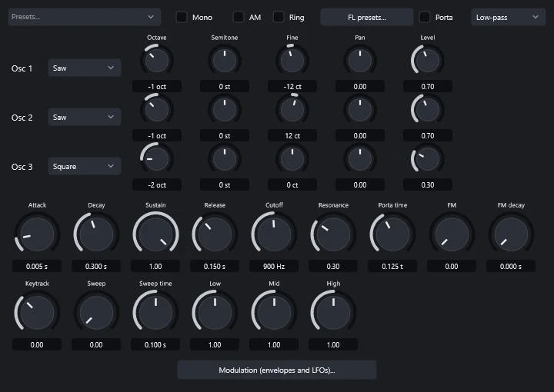Click the Osc 3 Semitone knob
This screenshot has width=554, height=392.
[225, 159]
